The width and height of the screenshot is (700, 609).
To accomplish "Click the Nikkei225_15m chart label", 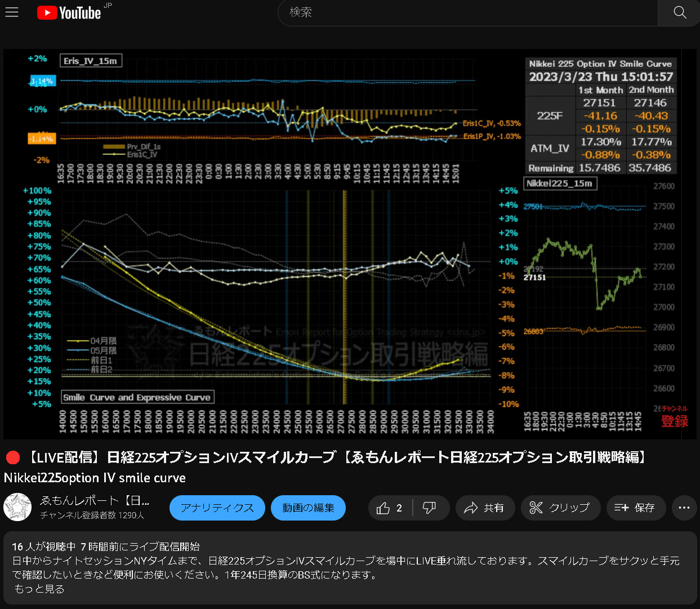I will point(559,184).
